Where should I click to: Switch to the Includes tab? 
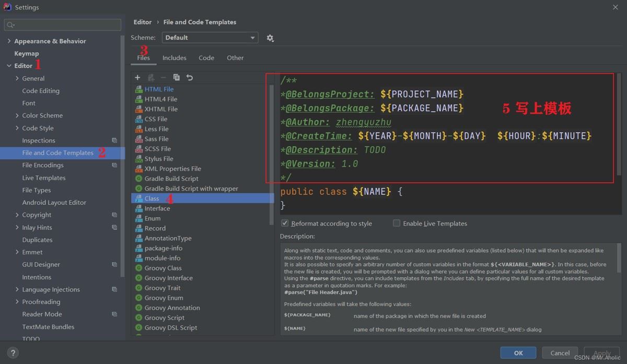pyautogui.click(x=174, y=58)
